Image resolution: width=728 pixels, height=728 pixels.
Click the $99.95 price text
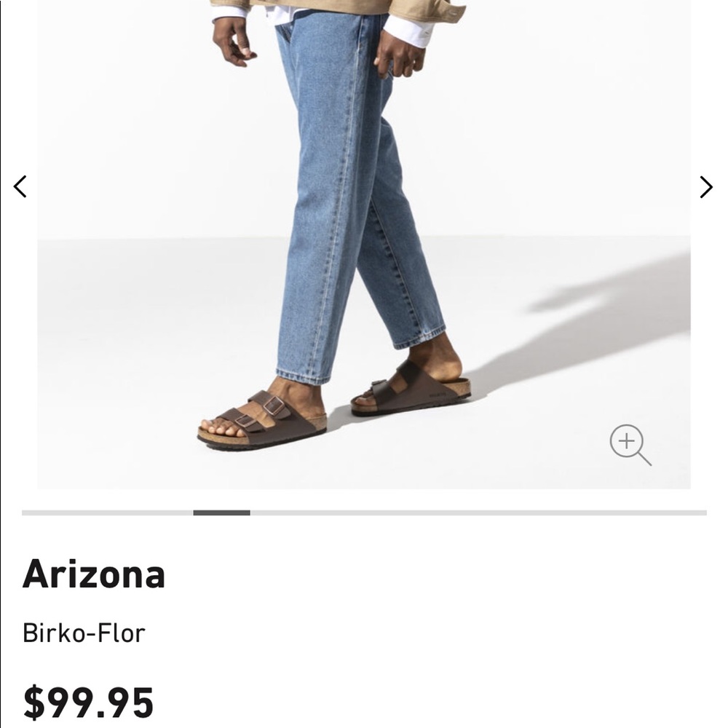(88, 703)
